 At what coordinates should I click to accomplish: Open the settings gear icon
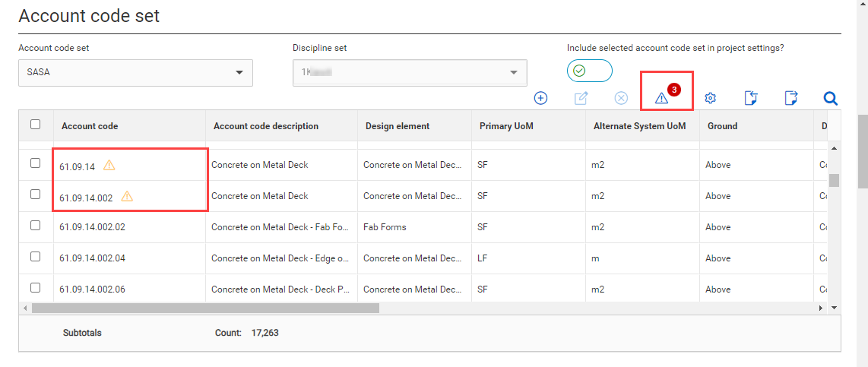coord(711,98)
